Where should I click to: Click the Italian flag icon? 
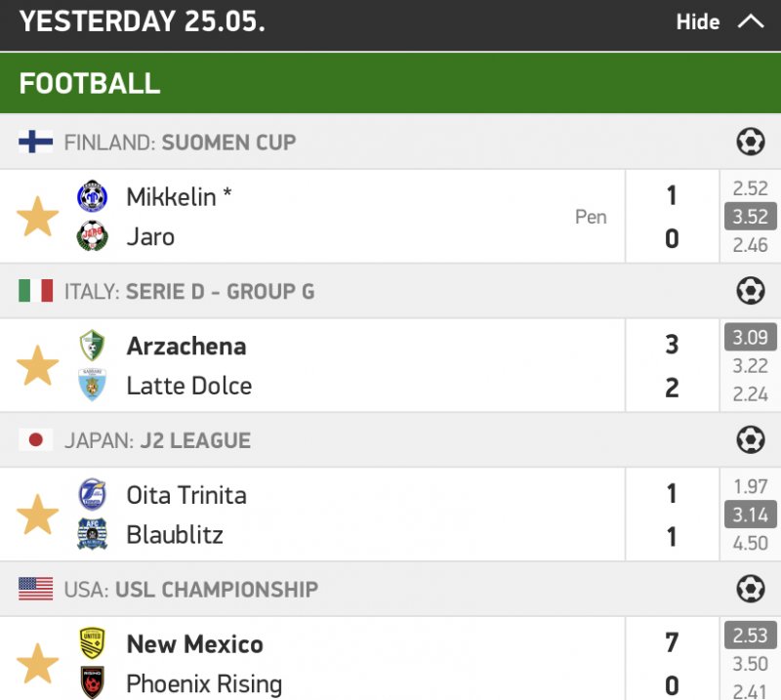tap(36, 291)
